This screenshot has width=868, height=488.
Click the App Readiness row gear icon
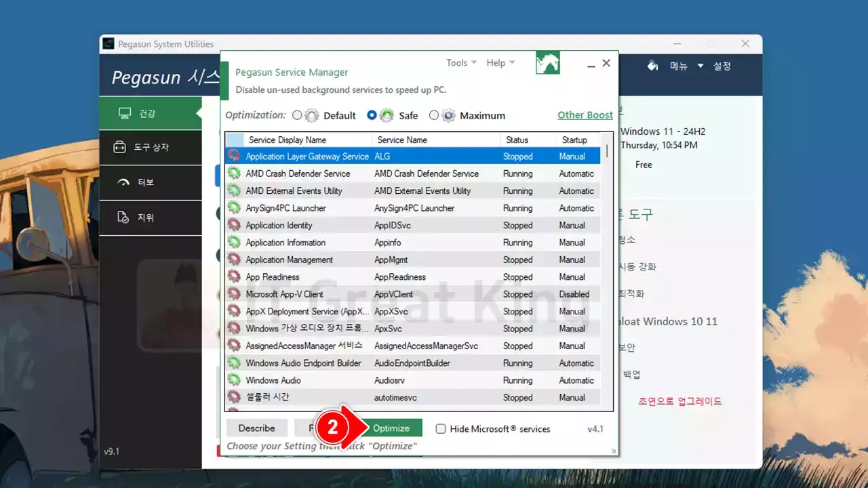click(234, 277)
